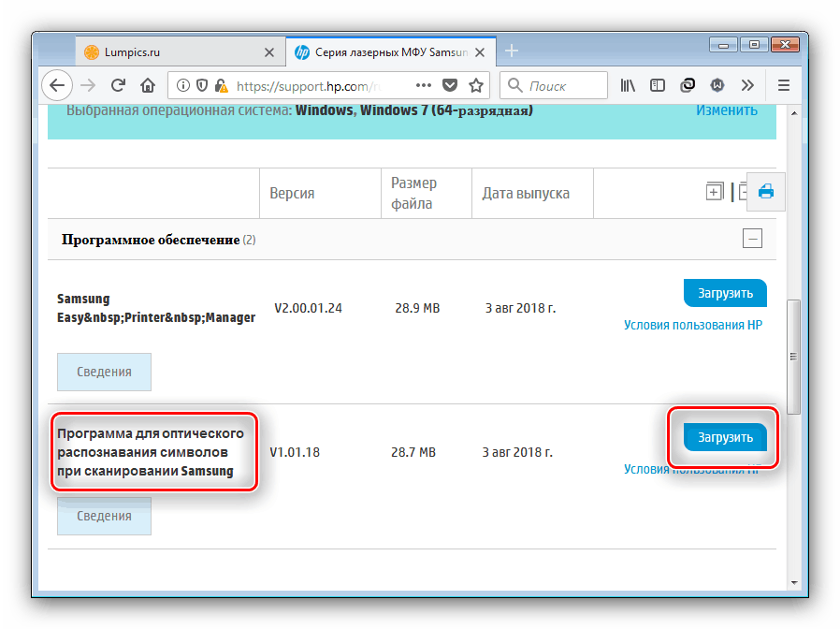Image resolution: width=840 pixels, height=629 pixels.
Task: Reload the current page
Action: pos(118,85)
